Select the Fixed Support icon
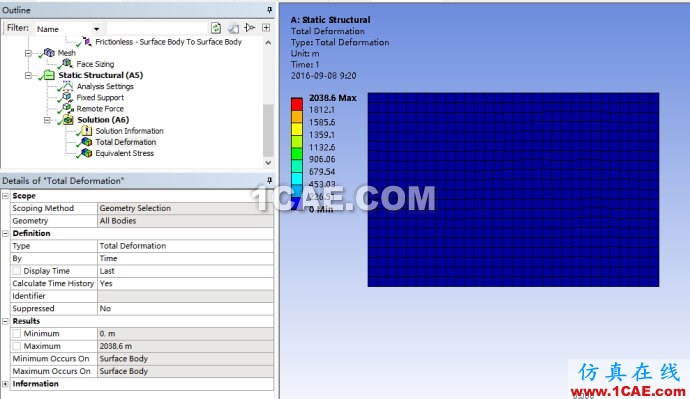Image resolution: width=690 pixels, height=399 pixels. [x=67, y=97]
